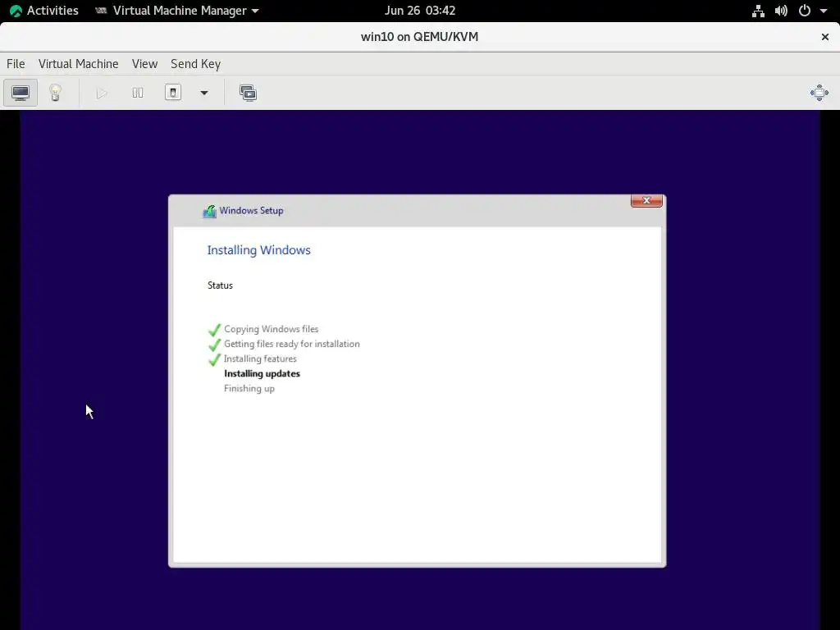Screen dimensions: 840x630
Task: Open the File menu
Action: pos(16,64)
